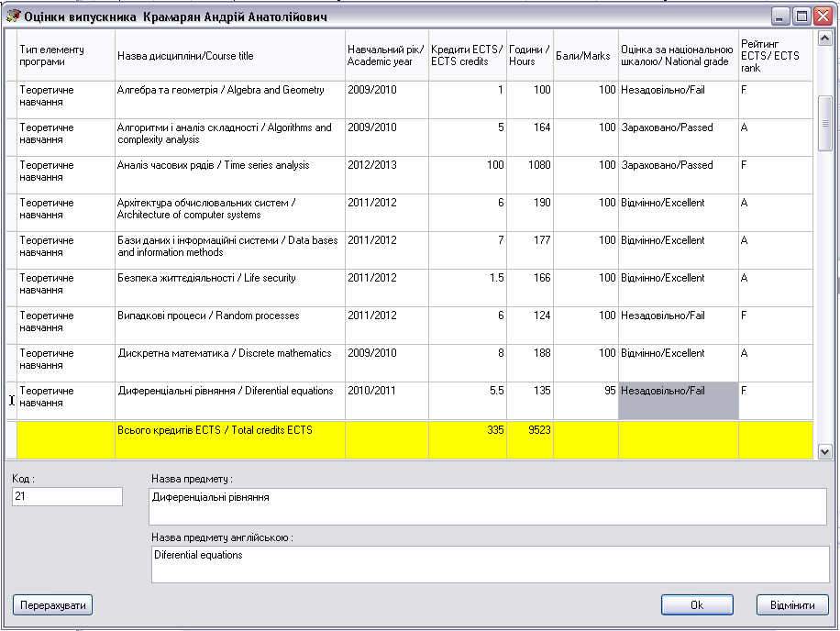Screen dimensions: 840x631
Task: Select the Architecture of computer systems cell
Action: 230,213
